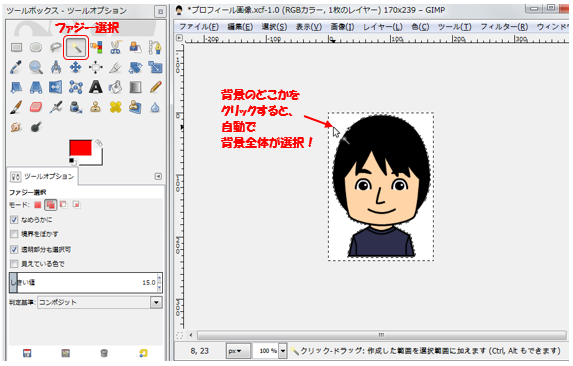
Task: Open the レイヤー(L) menu
Action: [x=383, y=27]
